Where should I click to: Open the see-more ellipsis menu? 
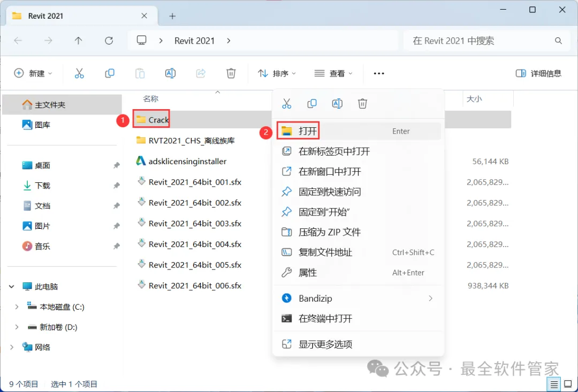coord(379,73)
